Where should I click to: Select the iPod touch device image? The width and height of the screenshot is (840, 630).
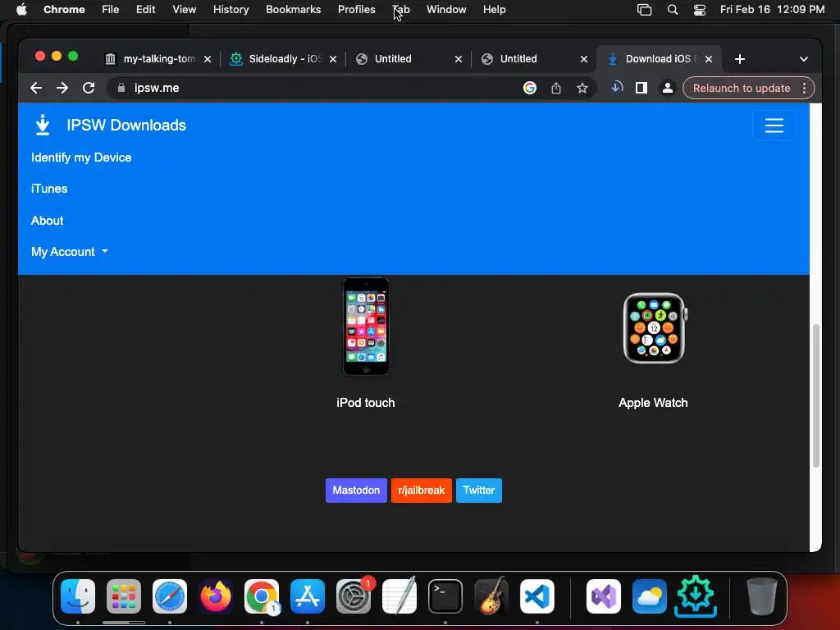[366, 326]
